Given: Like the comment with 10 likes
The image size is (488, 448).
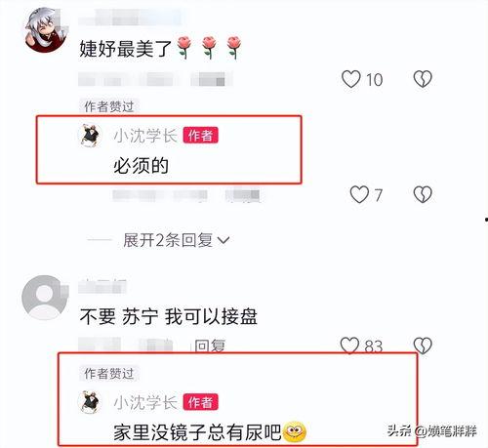Looking at the screenshot, I should click(351, 79).
